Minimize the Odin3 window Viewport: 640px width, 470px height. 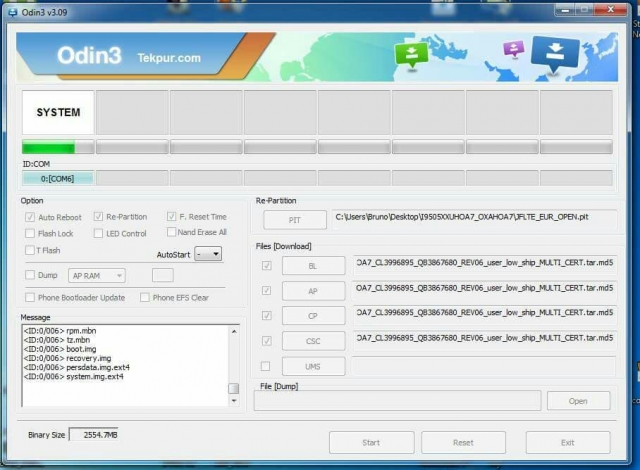click(565, 10)
